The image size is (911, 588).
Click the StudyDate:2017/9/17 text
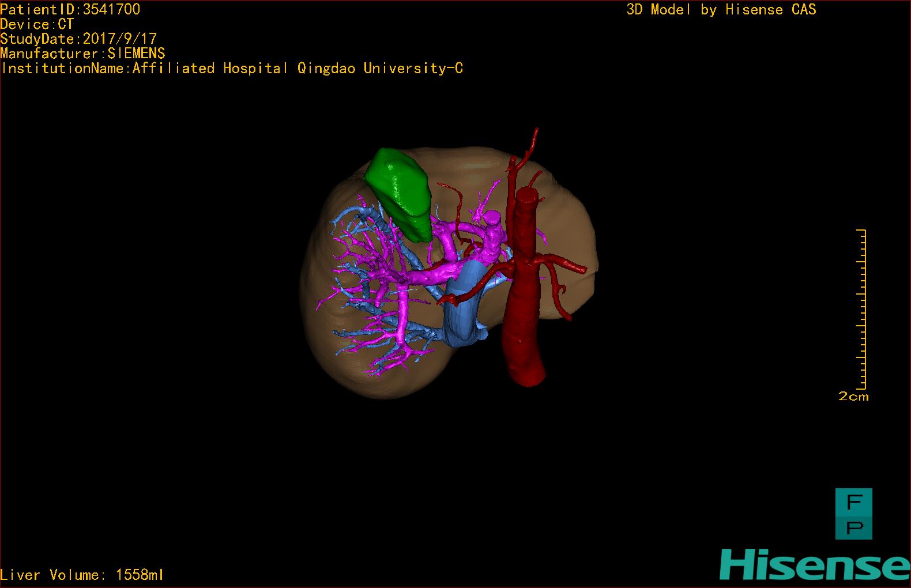(x=78, y=39)
